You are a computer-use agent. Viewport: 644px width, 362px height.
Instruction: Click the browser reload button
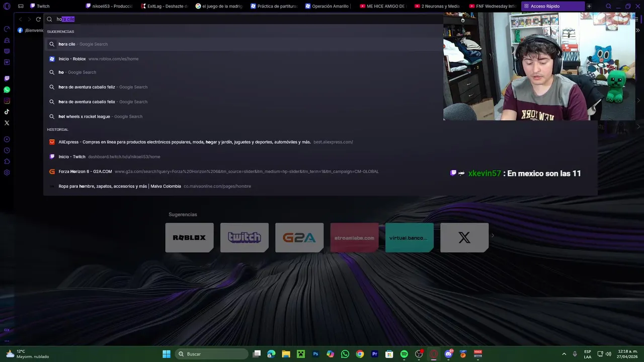pos(38,19)
